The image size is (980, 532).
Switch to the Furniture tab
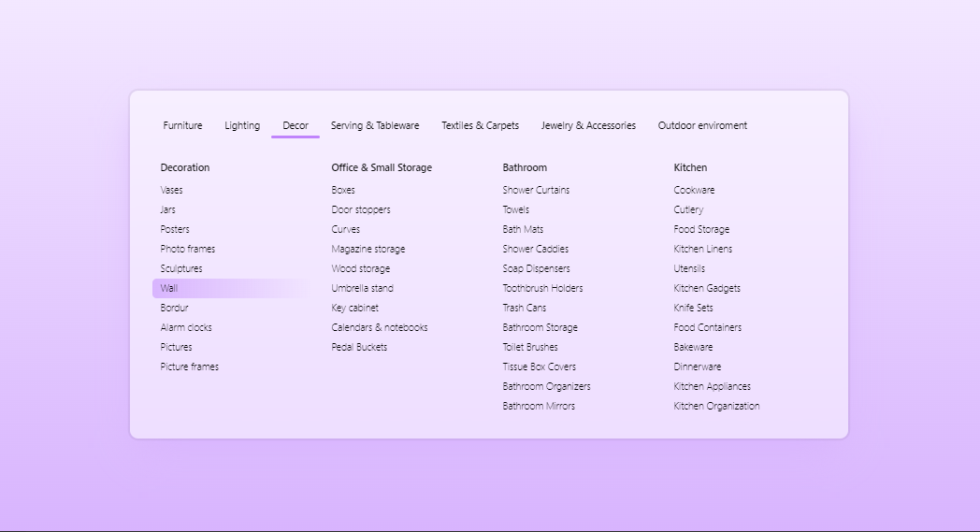point(182,125)
